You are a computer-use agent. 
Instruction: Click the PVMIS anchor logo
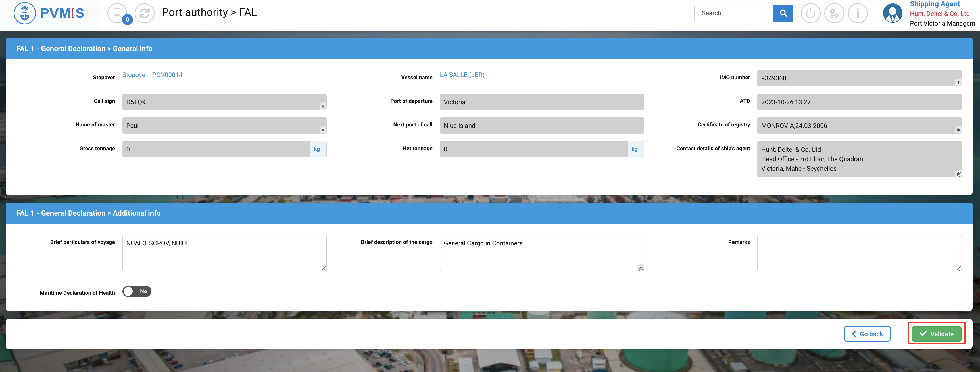point(25,13)
